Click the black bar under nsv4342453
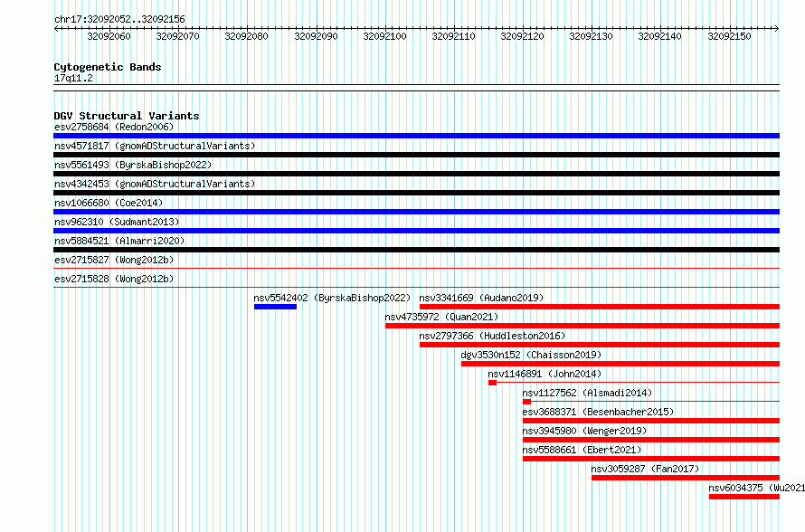This screenshot has height=532, width=805. [x=416, y=193]
